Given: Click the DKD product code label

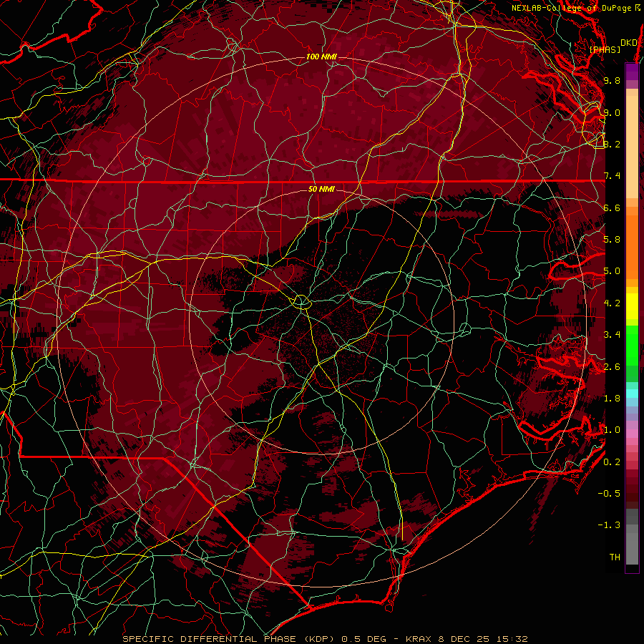Looking at the screenshot, I should (629, 42).
